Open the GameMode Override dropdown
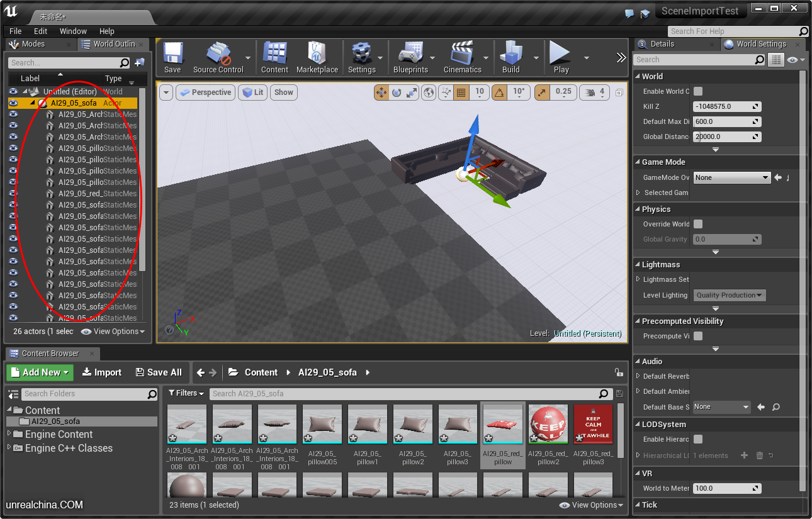The image size is (812, 519). click(731, 177)
